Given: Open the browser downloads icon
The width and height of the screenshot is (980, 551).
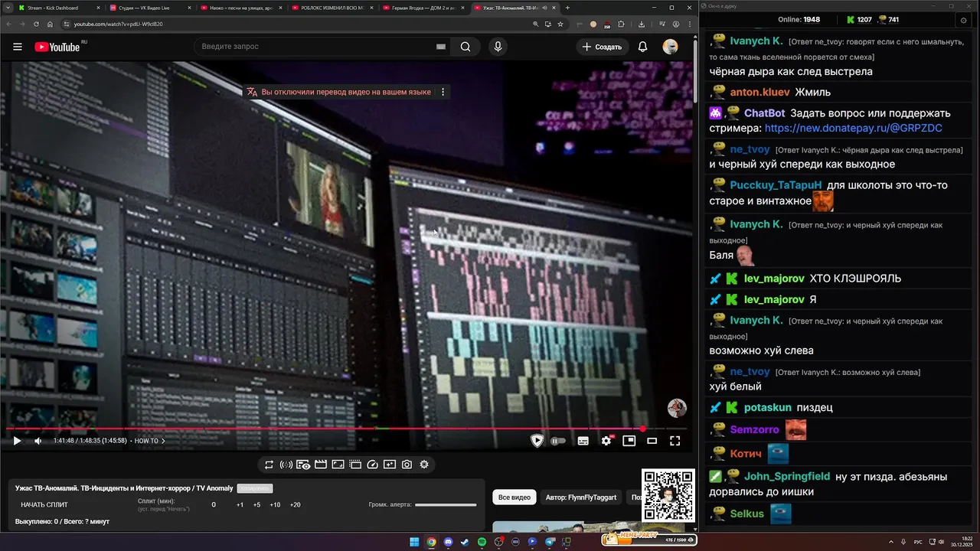Looking at the screenshot, I should [642, 24].
